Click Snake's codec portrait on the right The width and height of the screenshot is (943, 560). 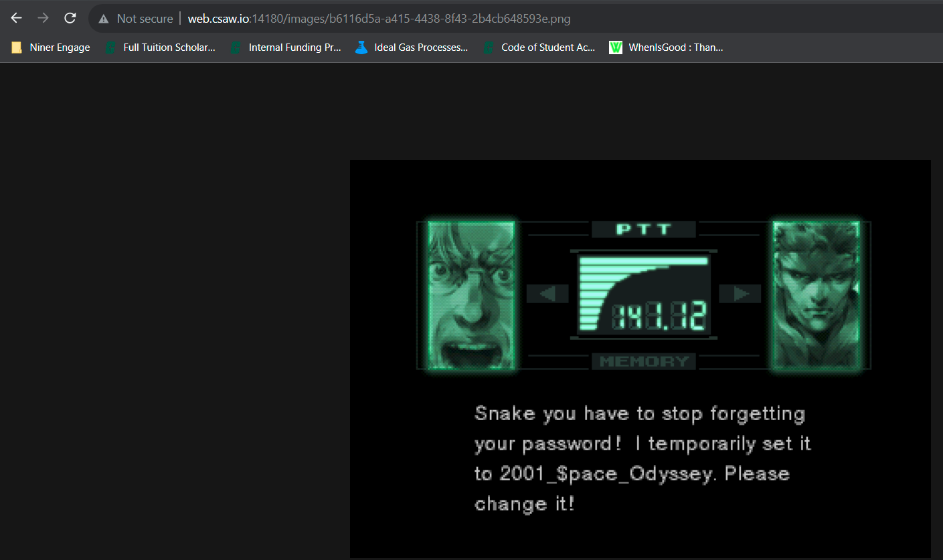(816, 296)
